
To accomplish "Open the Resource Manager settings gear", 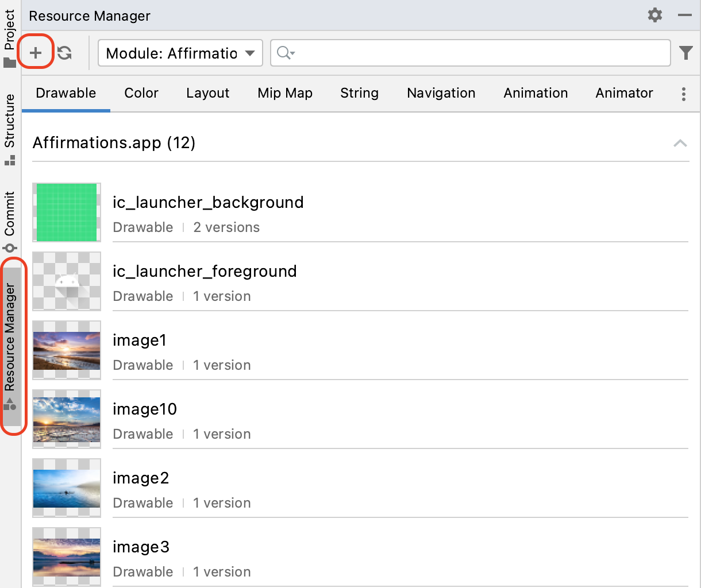I will (654, 15).
